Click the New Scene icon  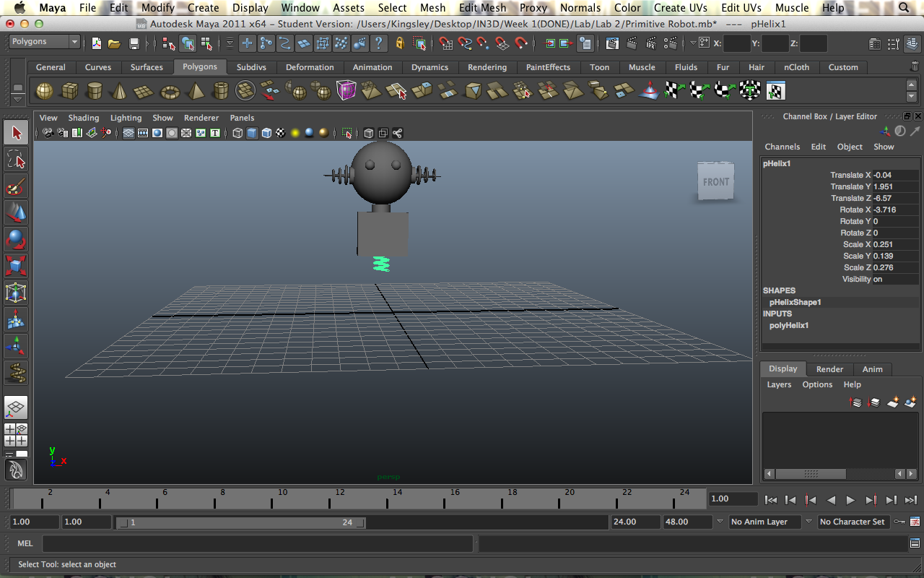pyautogui.click(x=97, y=43)
